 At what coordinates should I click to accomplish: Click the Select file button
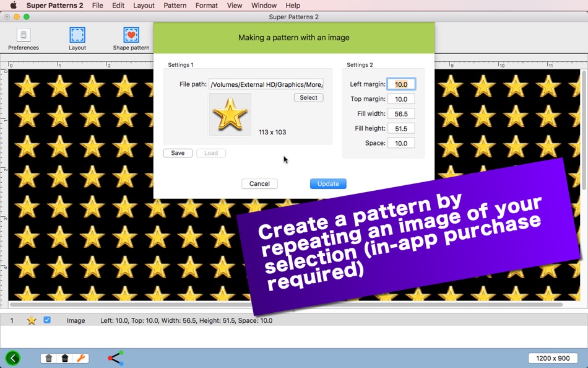point(309,98)
